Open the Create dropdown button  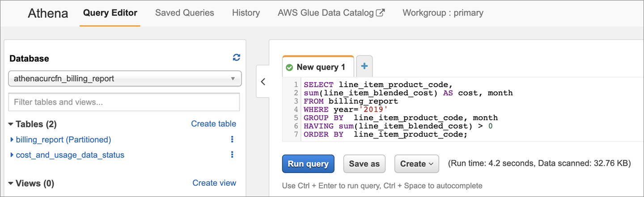tap(416, 164)
